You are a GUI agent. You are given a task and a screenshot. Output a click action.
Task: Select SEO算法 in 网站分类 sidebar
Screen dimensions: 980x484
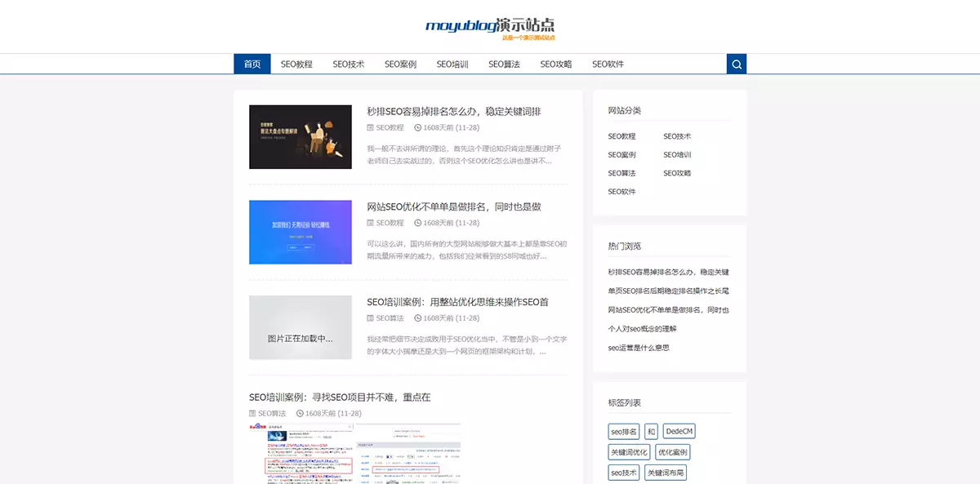pos(621,173)
